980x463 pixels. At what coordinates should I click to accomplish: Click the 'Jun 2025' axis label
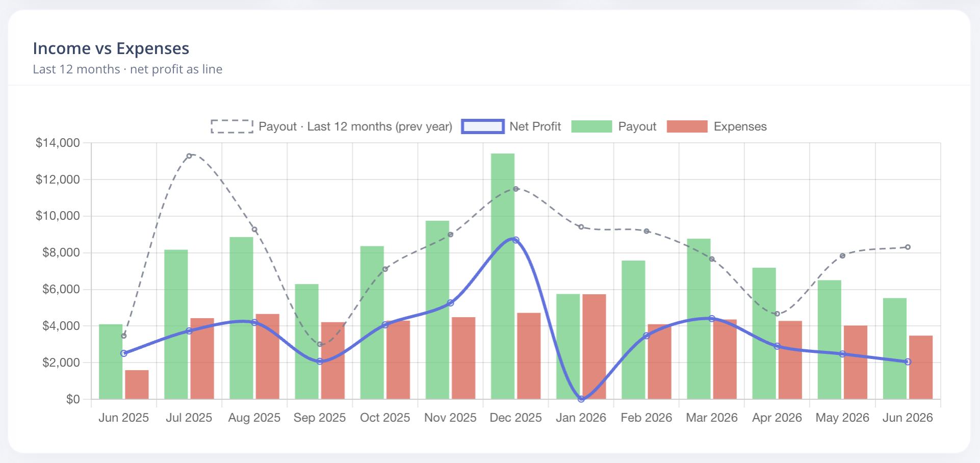coord(124,418)
